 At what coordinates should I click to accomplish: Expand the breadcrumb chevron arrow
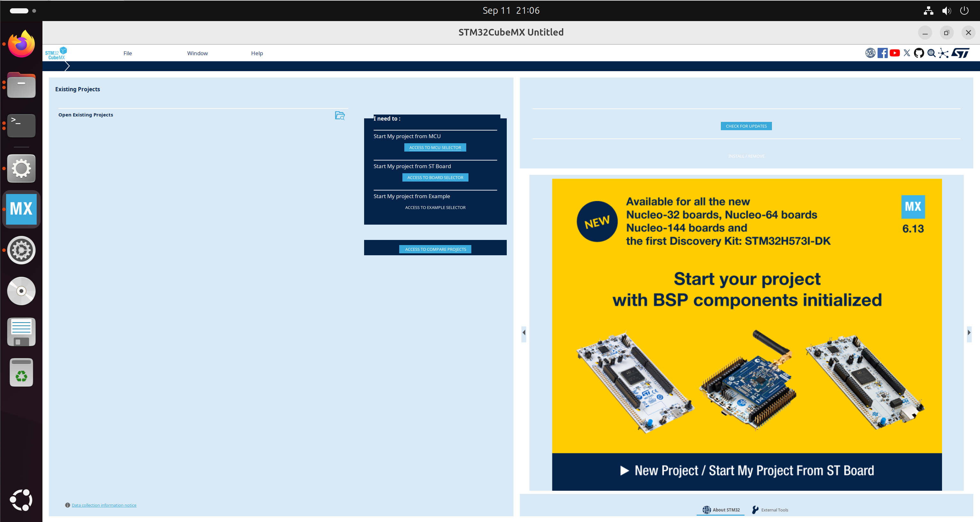[67, 66]
